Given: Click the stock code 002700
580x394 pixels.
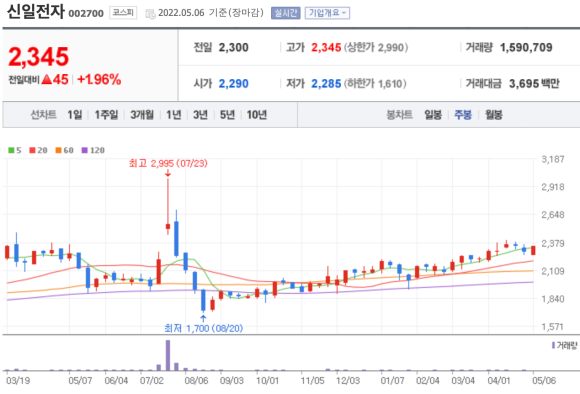Looking at the screenshot, I should pyautogui.click(x=86, y=14).
